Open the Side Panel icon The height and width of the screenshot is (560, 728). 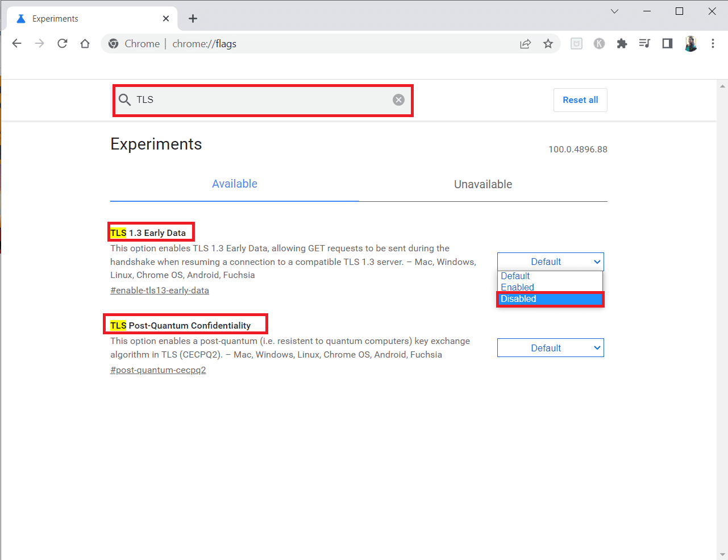pyautogui.click(x=667, y=43)
